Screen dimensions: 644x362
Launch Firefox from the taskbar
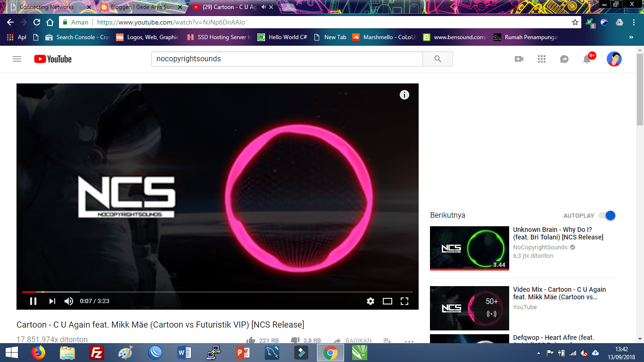38,353
